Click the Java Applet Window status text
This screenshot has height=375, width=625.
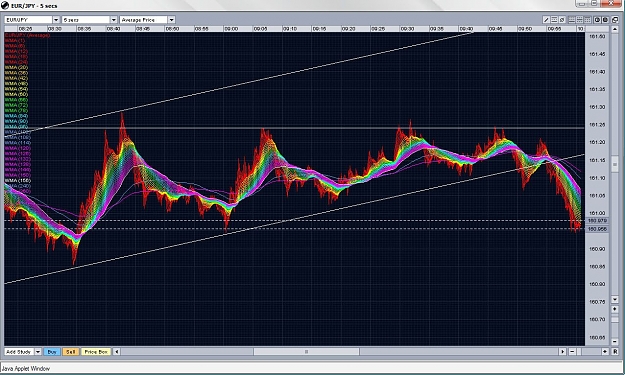click(x=26, y=369)
